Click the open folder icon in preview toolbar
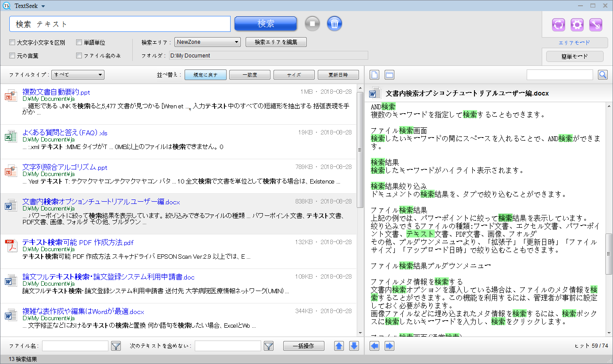Image resolution: width=613 pixels, height=364 pixels. (389, 75)
